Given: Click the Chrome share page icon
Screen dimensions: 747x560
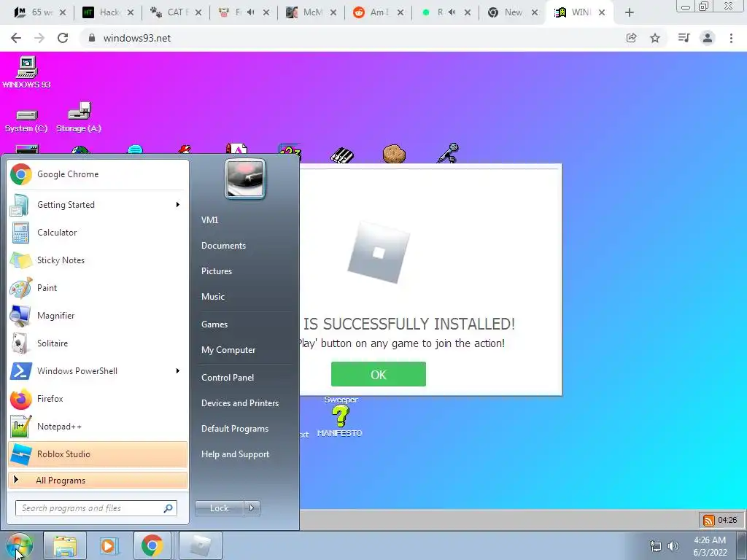Looking at the screenshot, I should pyautogui.click(x=631, y=38).
